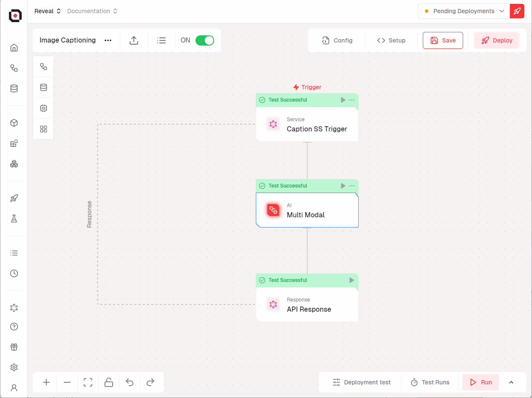Open the blocks-with-plus icon in the sidebar
Viewport: 532px width, 398px height.
[x=14, y=143]
